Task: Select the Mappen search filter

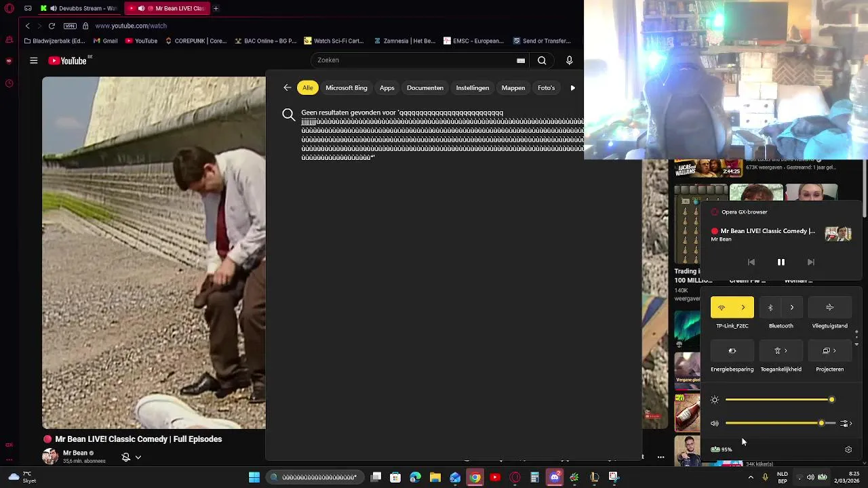Action: coord(513,87)
